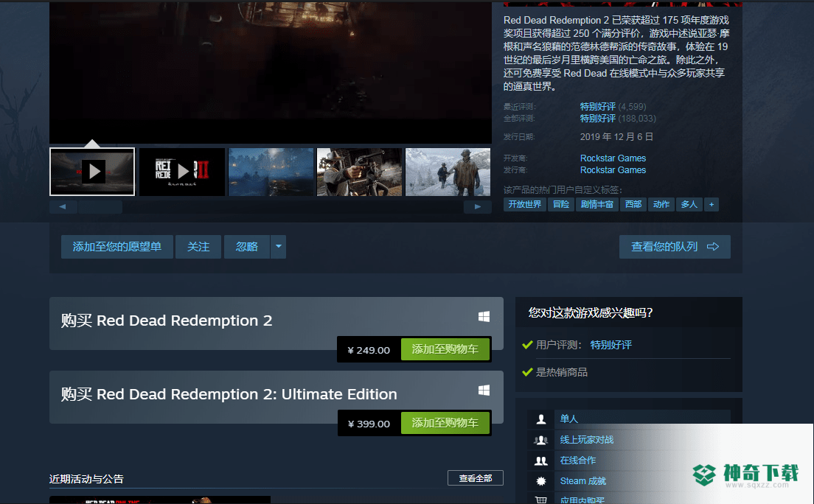Click 购买 Red Dead Redemption 2: Ultimate Edition title
The width and height of the screenshot is (814, 504).
pos(229,394)
